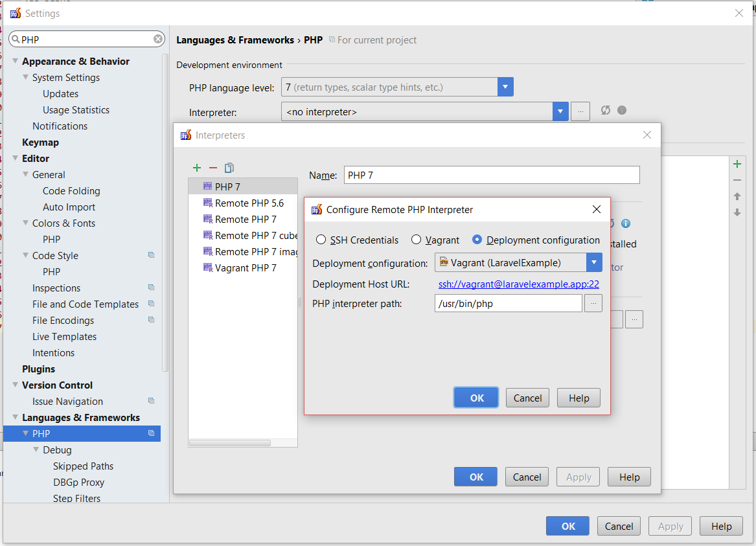Click Cancel in Interpreters dialog
The width and height of the screenshot is (756, 546).
[x=527, y=477]
